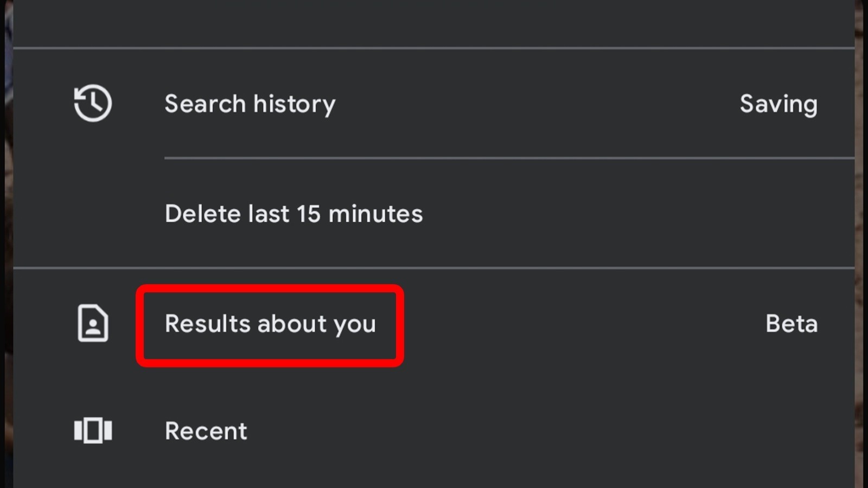Click the word "Delete" in the menu
Viewport: 868px width, 488px height.
click(x=202, y=214)
